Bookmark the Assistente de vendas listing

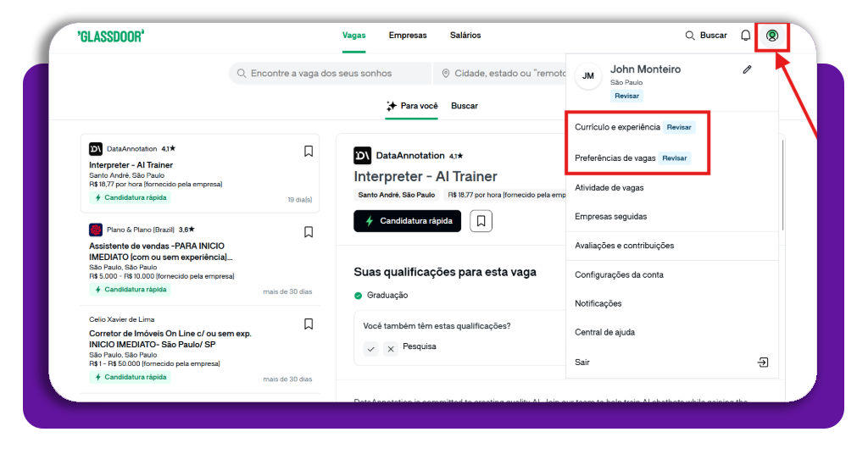309,232
